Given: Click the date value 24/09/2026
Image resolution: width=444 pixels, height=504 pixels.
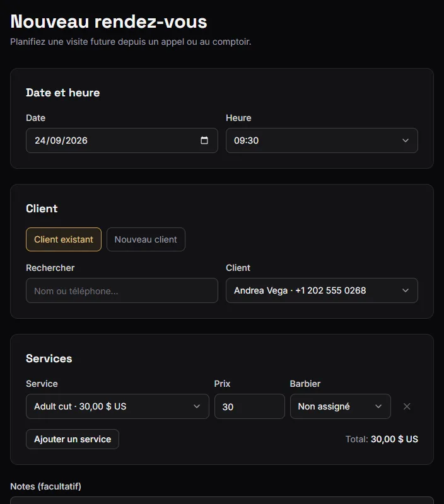Looking at the screenshot, I should pyautogui.click(x=61, y=140).
